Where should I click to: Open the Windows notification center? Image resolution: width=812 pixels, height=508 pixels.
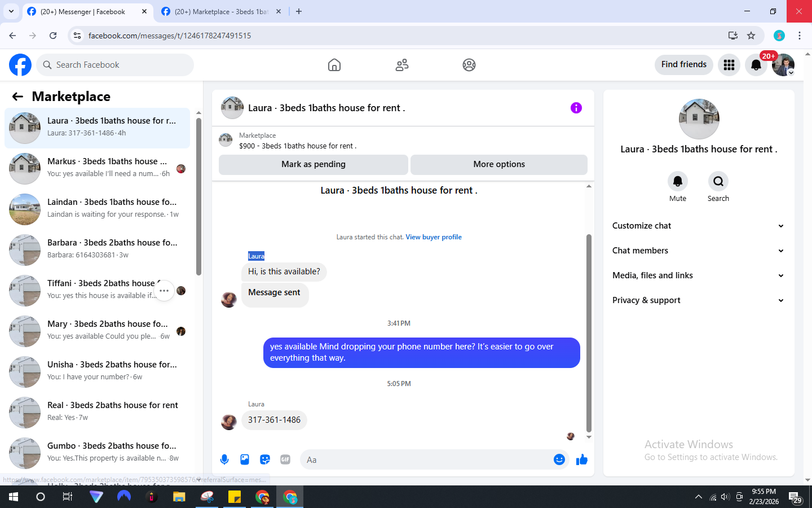click(795, 497)
